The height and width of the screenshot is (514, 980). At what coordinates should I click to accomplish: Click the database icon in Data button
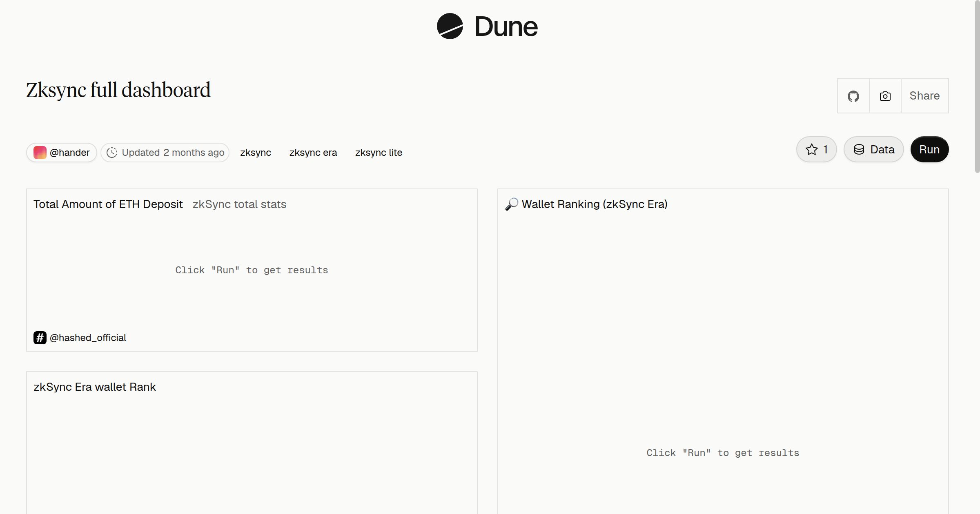(859, 149)
